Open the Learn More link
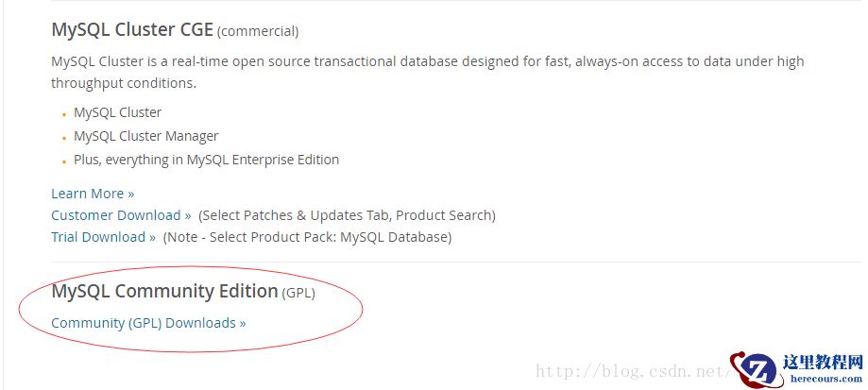868x390 pixels. pos(93,194)
